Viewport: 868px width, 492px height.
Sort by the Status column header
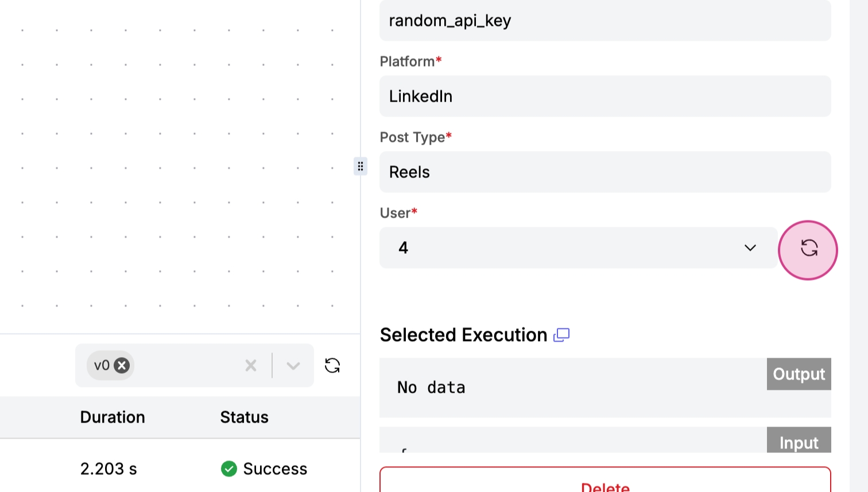245,417
